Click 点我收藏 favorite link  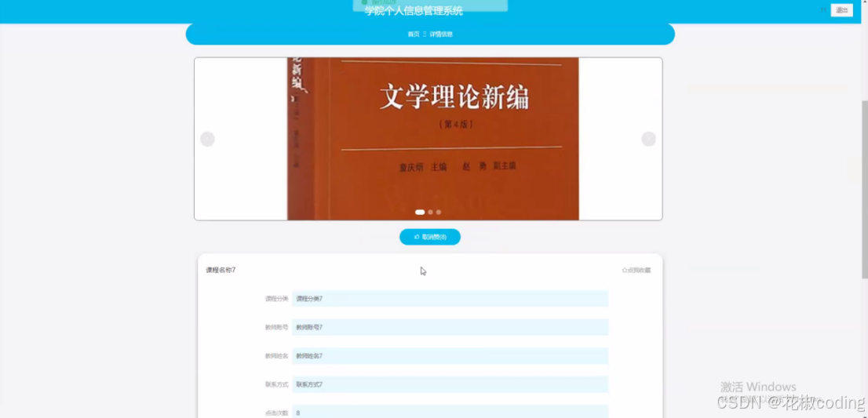coord(636,271)
